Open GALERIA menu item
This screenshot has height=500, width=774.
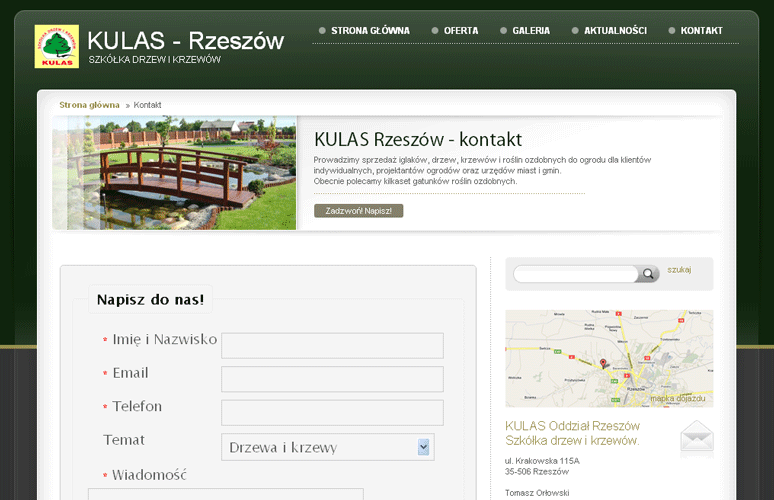click(x=531, y=31)
